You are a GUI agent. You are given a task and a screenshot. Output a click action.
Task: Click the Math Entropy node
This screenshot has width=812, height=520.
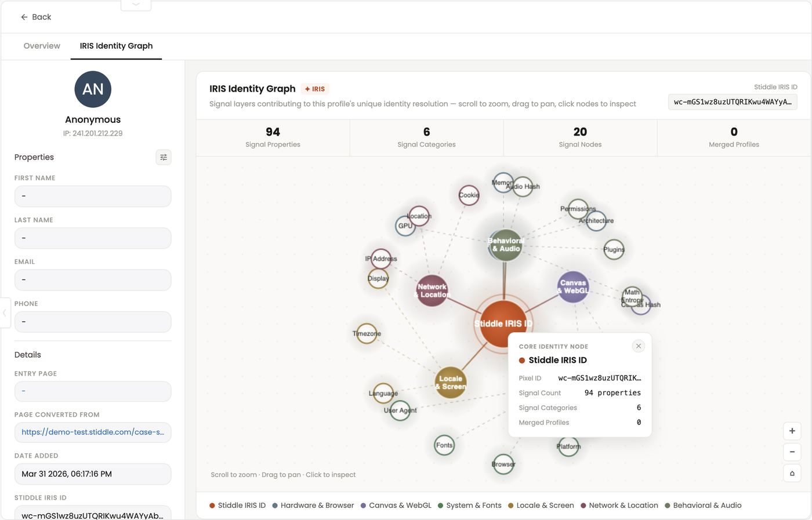[x=632, y=296]
